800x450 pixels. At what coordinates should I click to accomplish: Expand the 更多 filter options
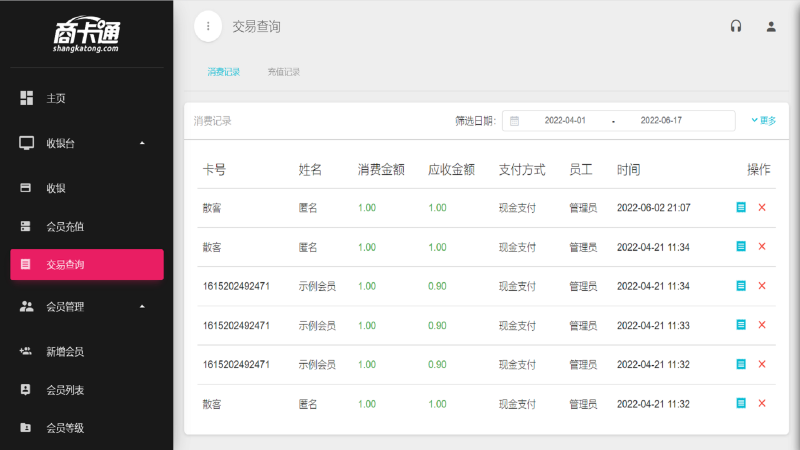click(763, 120)
